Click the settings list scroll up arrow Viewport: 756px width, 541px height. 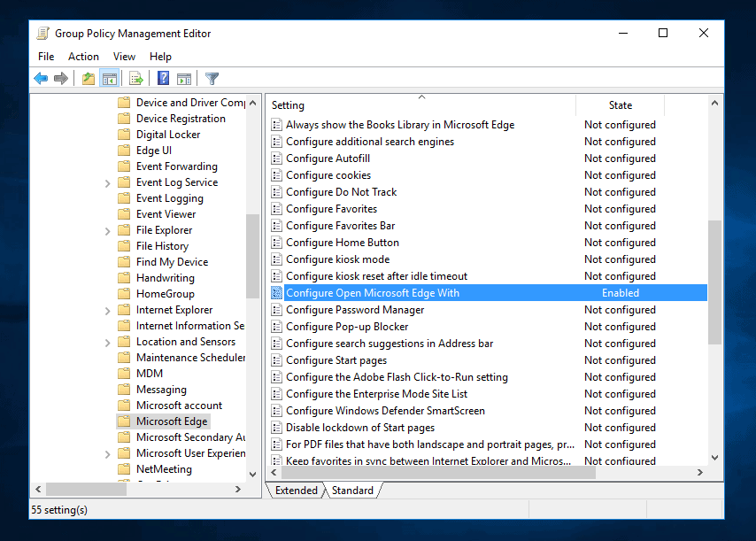click(x=714, y=103)
